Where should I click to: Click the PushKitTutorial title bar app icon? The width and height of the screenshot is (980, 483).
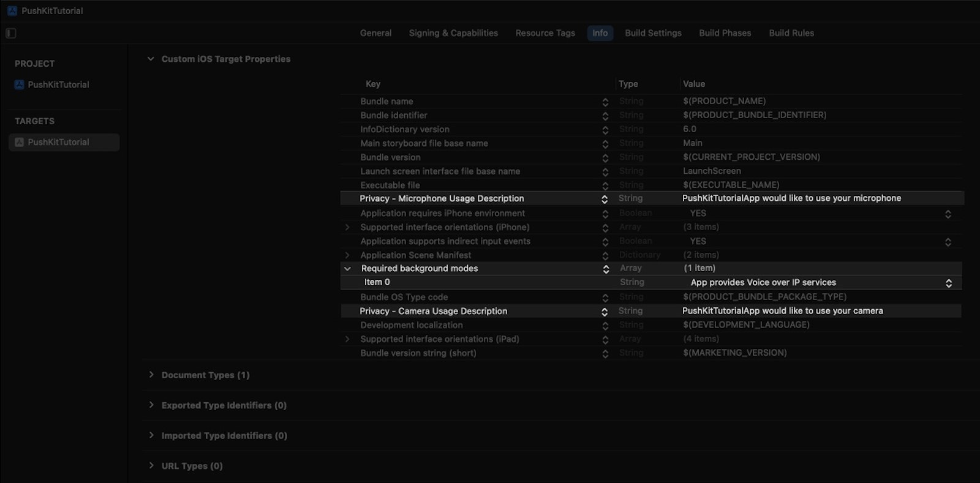click(x=12, y=10)
